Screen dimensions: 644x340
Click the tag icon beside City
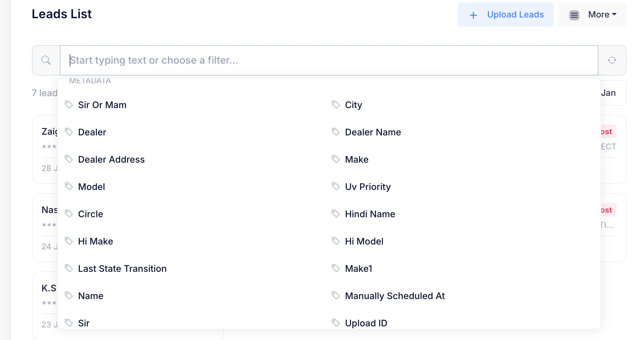336,105
